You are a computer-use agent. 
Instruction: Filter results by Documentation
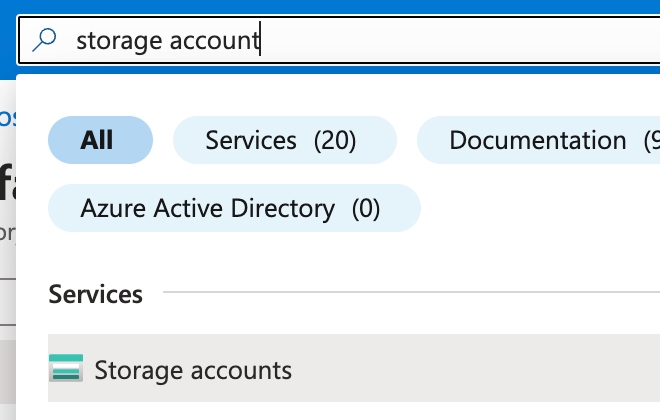[539, 140]
